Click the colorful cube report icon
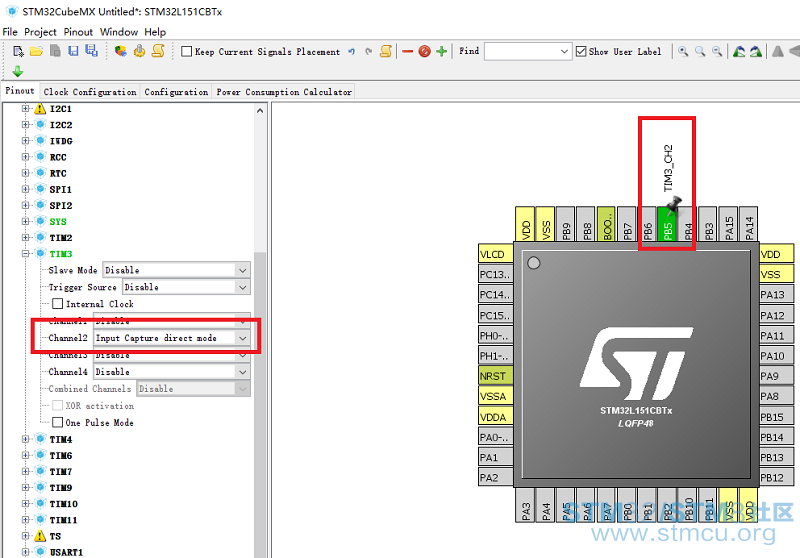 [x=120, y=51]
